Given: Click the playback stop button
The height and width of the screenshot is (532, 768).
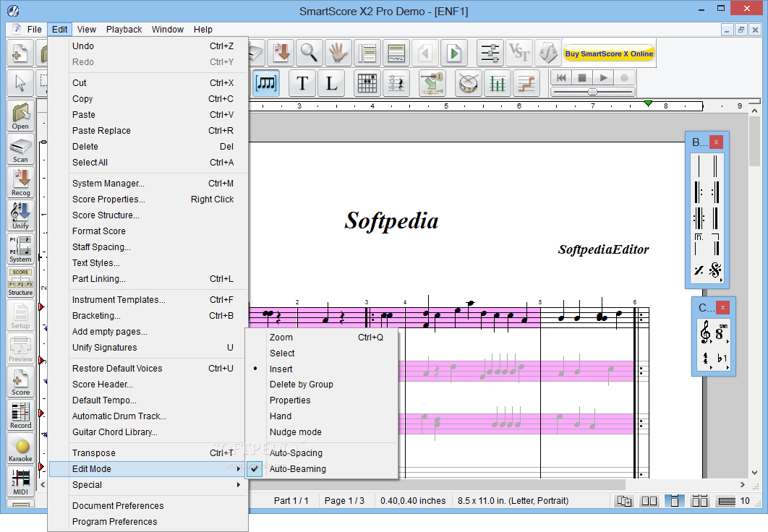Looking at the screenshot, I should click(582, 78).
